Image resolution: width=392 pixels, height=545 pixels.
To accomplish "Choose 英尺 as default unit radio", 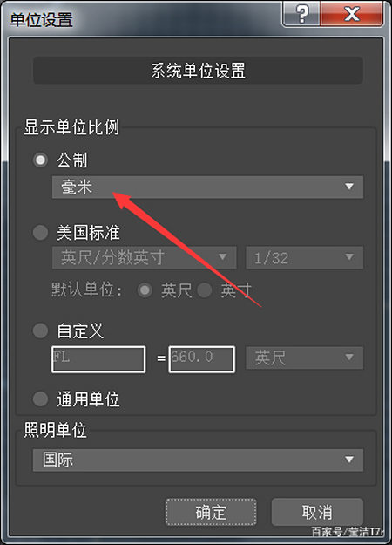I will click(145, 290).
